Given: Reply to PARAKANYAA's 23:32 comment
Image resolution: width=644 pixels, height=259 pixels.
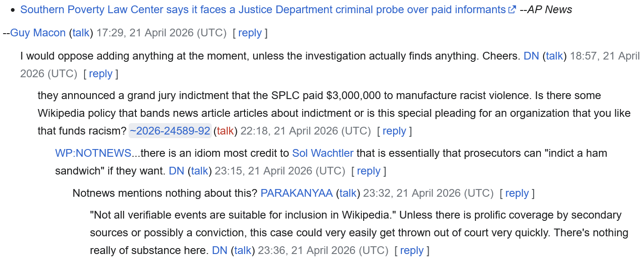Looking at the screenshot, I should 517,193.
